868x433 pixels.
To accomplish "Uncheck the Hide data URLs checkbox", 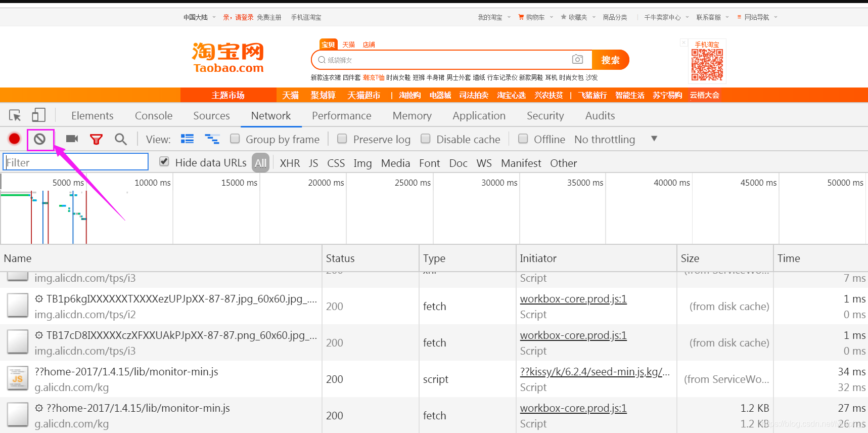I will click(x=164, y=161).
